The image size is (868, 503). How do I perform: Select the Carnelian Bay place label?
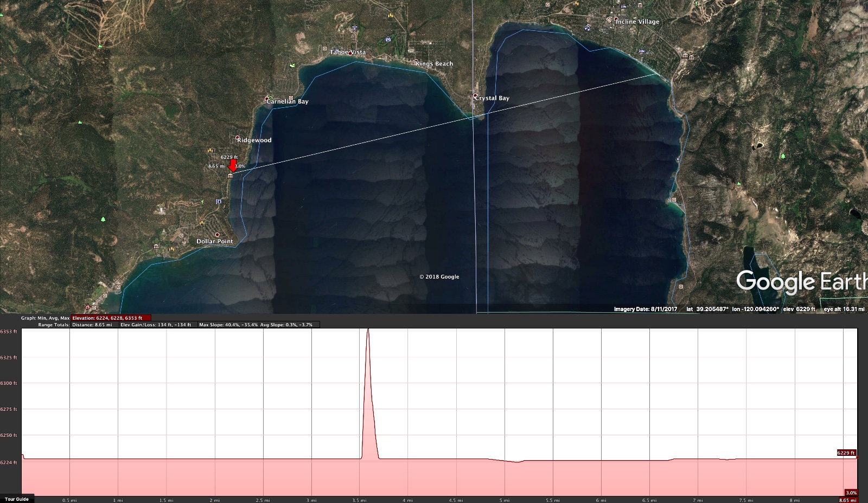point(289,101)
